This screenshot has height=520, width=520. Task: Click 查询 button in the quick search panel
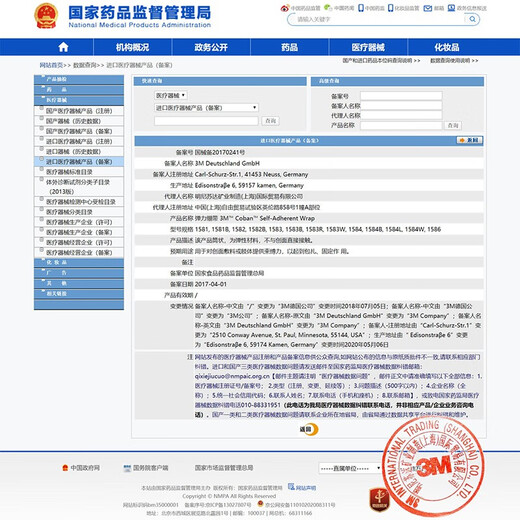(270, 121)
